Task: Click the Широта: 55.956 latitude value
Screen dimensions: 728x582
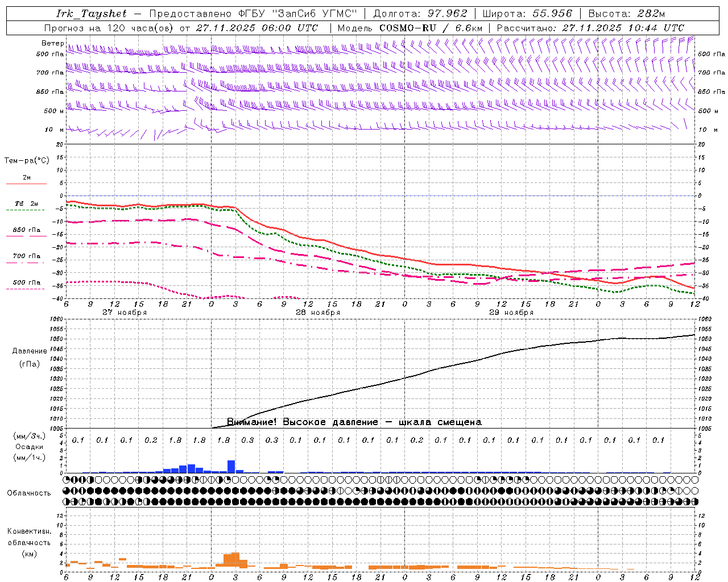Action: tap(527, 14)
